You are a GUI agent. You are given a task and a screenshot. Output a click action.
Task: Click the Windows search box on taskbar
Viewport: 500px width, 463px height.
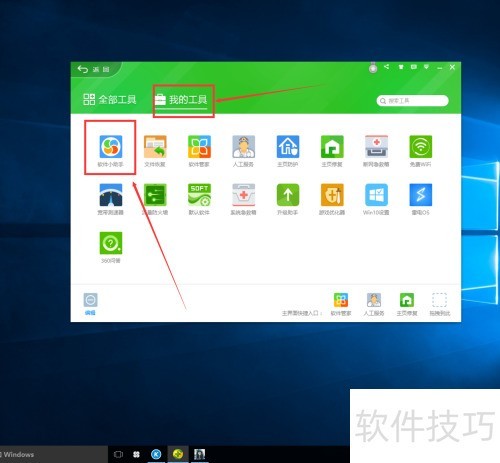tap(54, 454)
